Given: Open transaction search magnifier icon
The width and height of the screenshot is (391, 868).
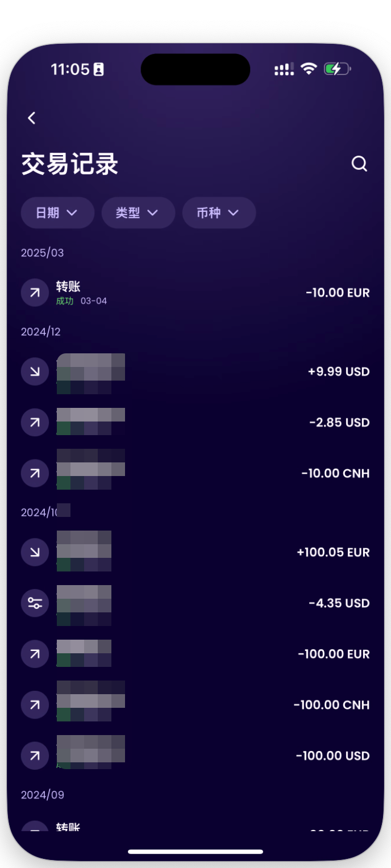Looking at the screenshot, I should tap(359, 164).
